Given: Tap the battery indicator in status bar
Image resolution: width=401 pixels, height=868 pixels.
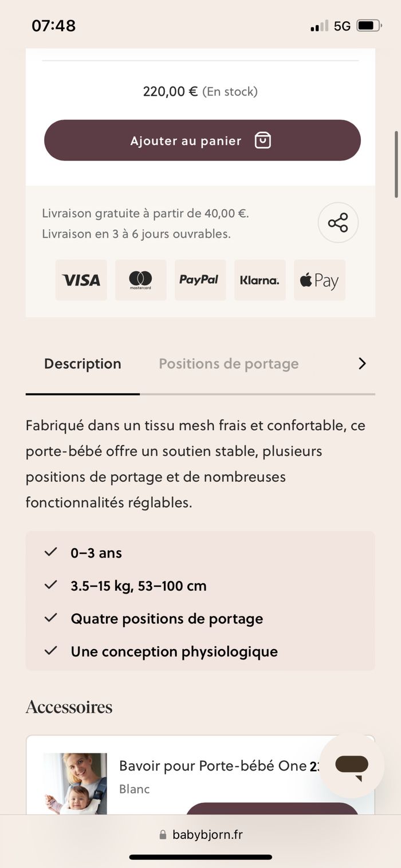Looking at the screenshot, I should (x=368, y=26).
